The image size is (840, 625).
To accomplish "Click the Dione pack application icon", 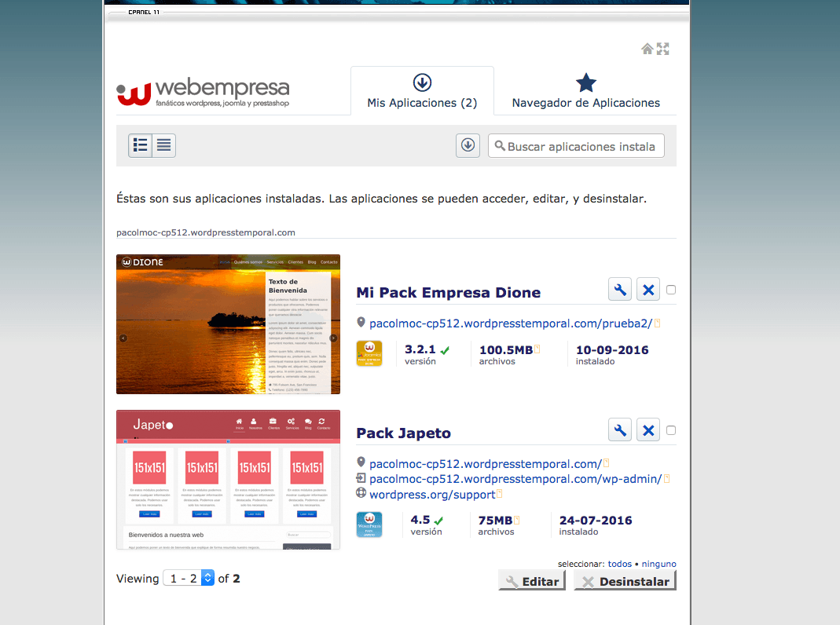I will pos(369,353).
